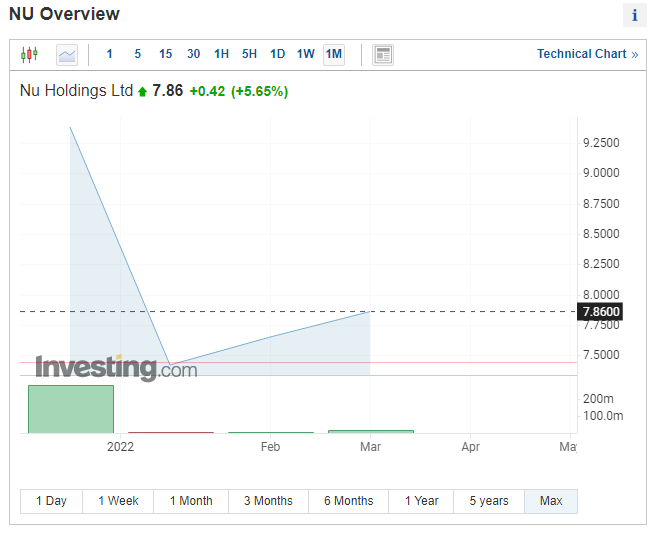
Task: Select the 15 minute interval
Action: click(x=165, y=54)
